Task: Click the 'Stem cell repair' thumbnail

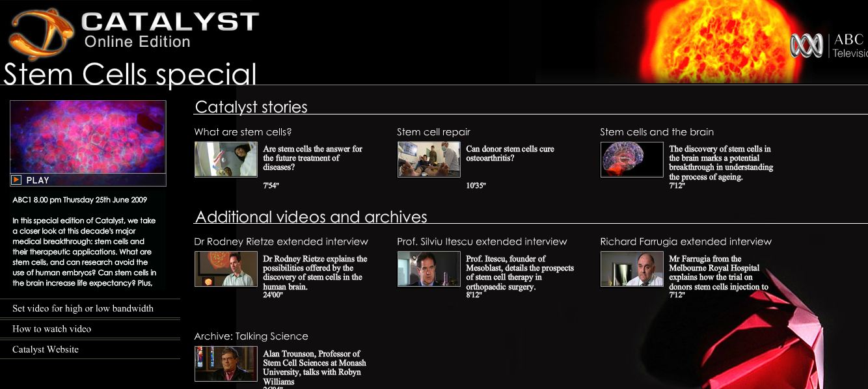Action: [x=429, y=159]
